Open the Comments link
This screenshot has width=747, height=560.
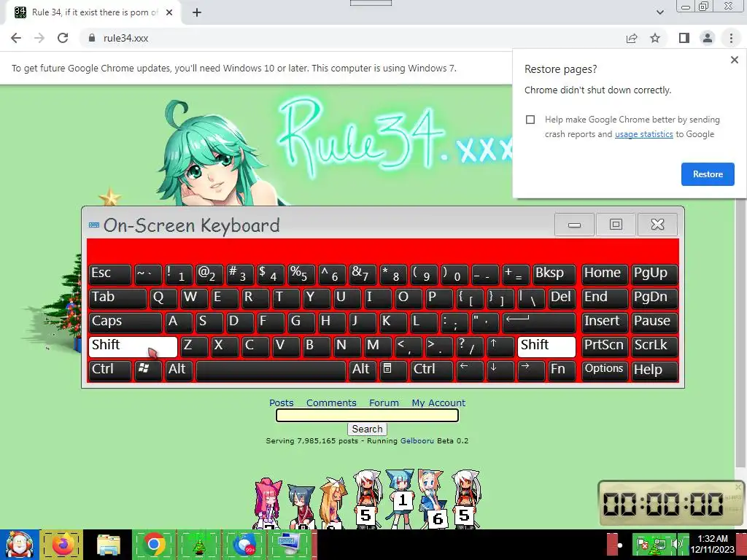(331, 402)
